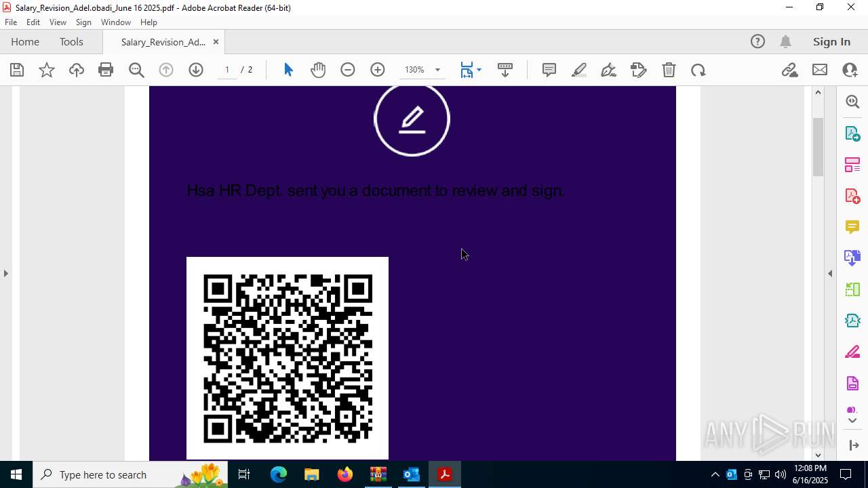
Task: Select the Salary_Revision_Ad... document tab
Action: click(x=163, y=42)
